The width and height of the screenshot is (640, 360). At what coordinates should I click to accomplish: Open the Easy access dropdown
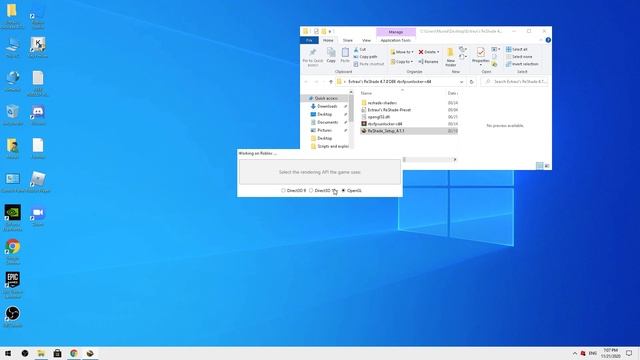(x=463, y=57)
